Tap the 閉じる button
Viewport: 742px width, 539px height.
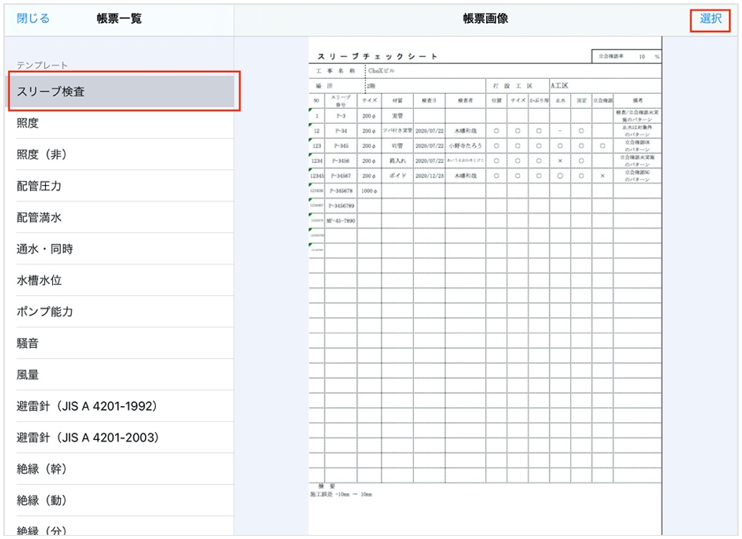click(33, 18)
